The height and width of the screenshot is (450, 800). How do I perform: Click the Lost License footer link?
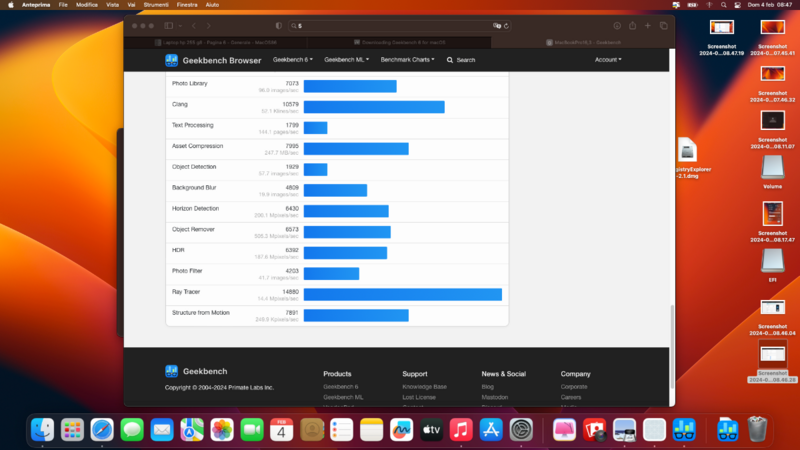point(419,397)
